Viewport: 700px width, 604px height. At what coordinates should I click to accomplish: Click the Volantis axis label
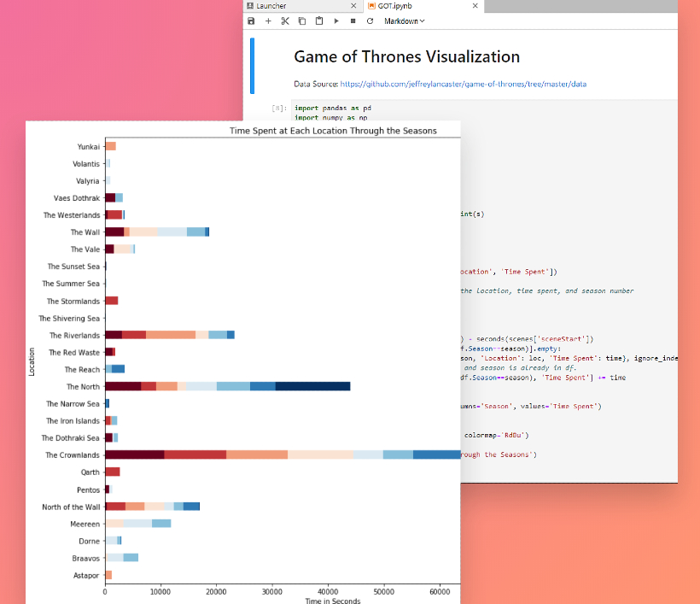coord(86,164)
